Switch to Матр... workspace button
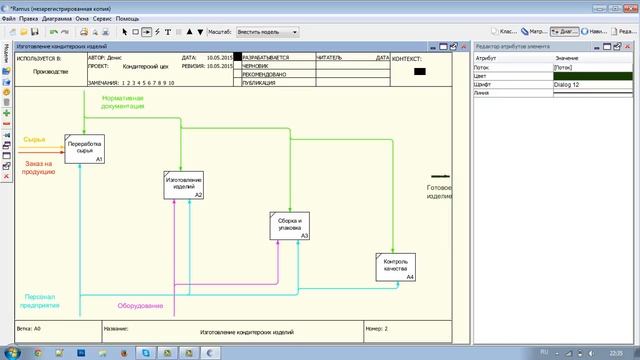640x360 pixels. pos(534,31)
